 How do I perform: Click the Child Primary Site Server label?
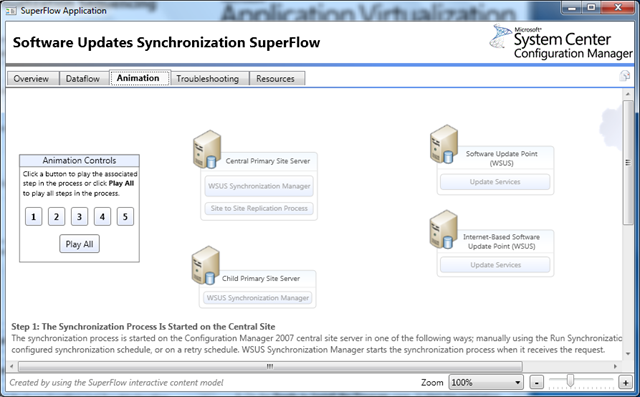tap(261, 278)
